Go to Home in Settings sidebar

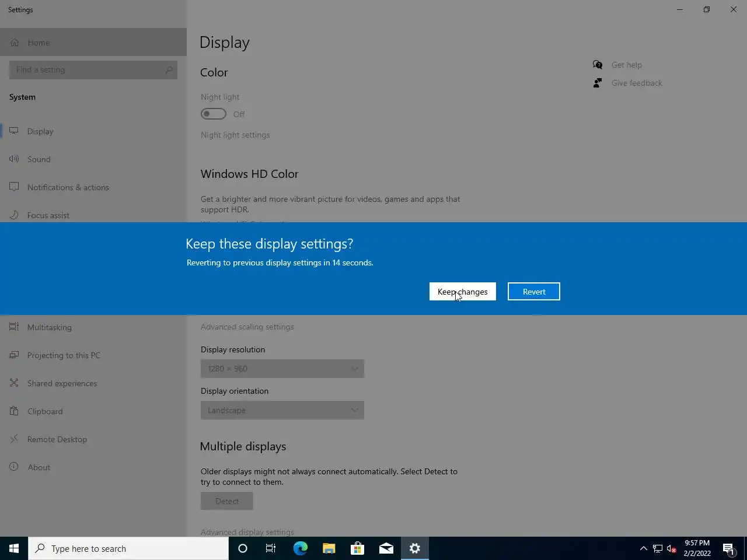tap(93, 43)
